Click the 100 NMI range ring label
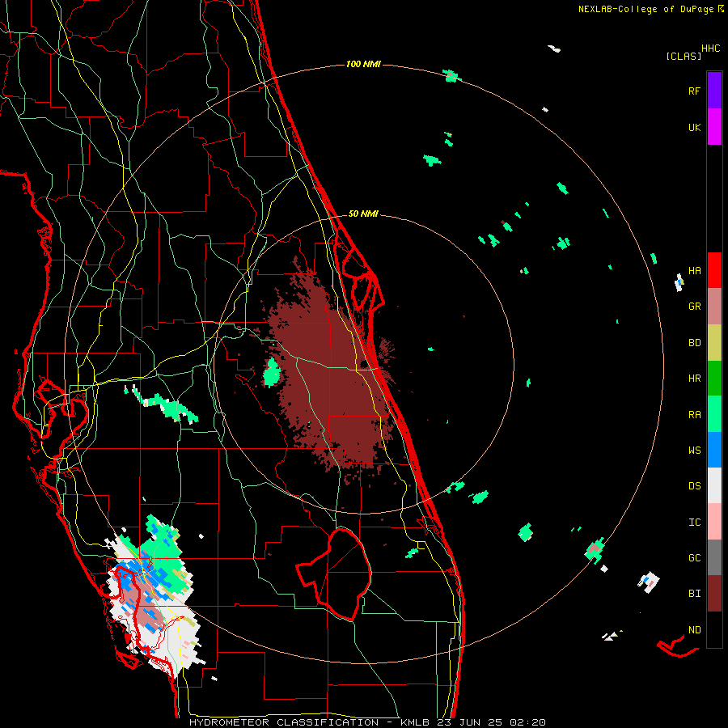This screenshot has width=728, height=728. (363, 64)
